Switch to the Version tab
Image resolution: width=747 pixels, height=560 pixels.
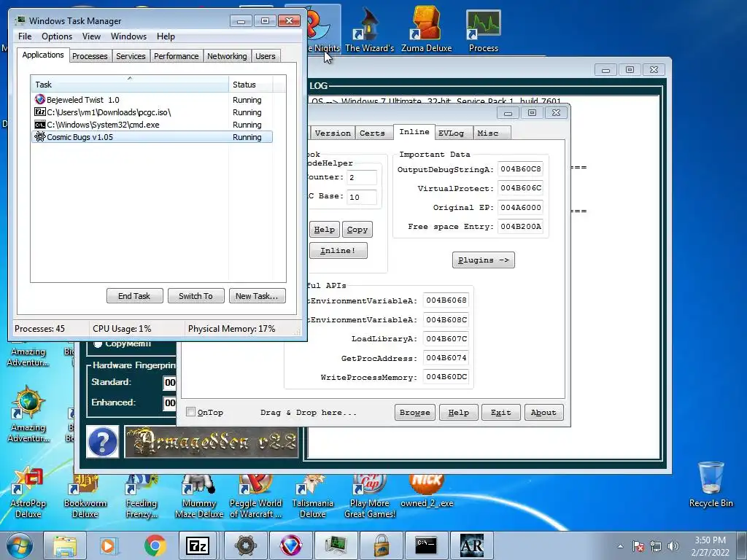pos(333,133)
